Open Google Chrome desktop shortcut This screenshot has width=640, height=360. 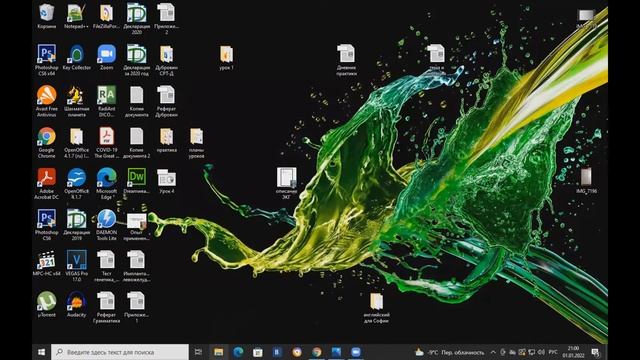point(47,142)
